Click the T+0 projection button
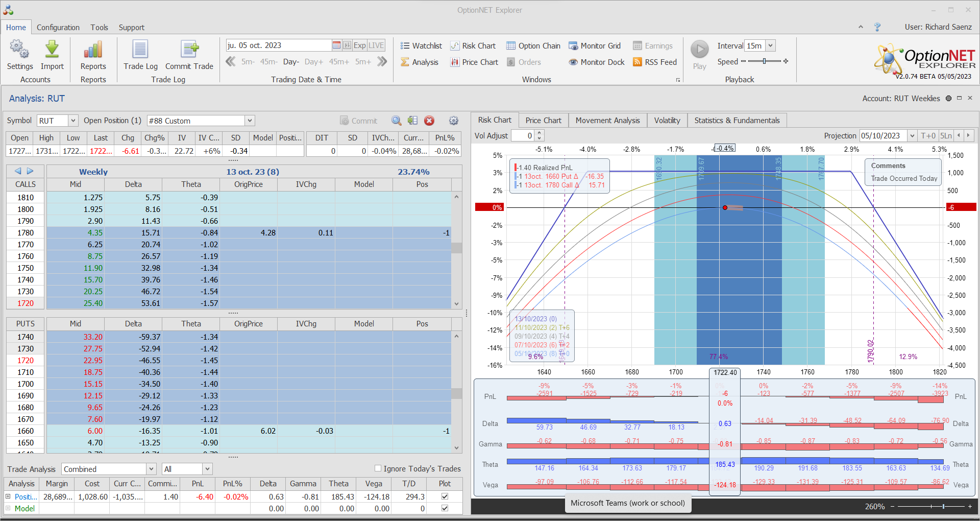This screenshot has height=521, width=980. [x=928, y=135]
